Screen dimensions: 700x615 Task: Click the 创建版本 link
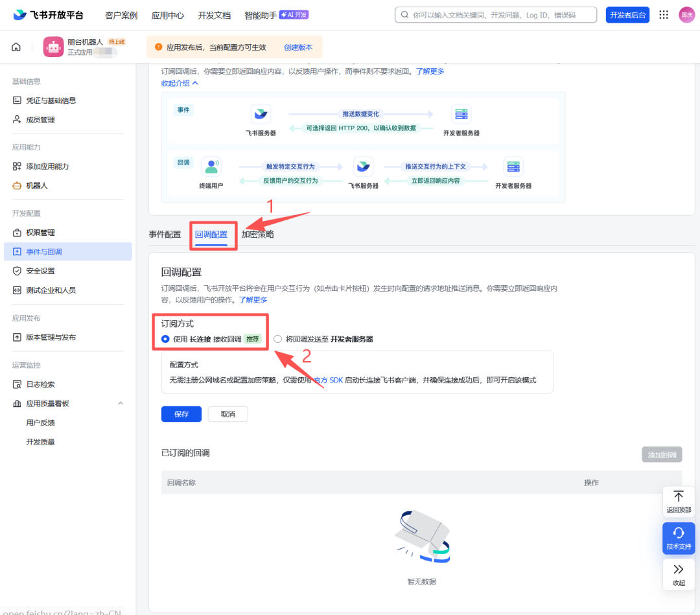pos(298,47)
